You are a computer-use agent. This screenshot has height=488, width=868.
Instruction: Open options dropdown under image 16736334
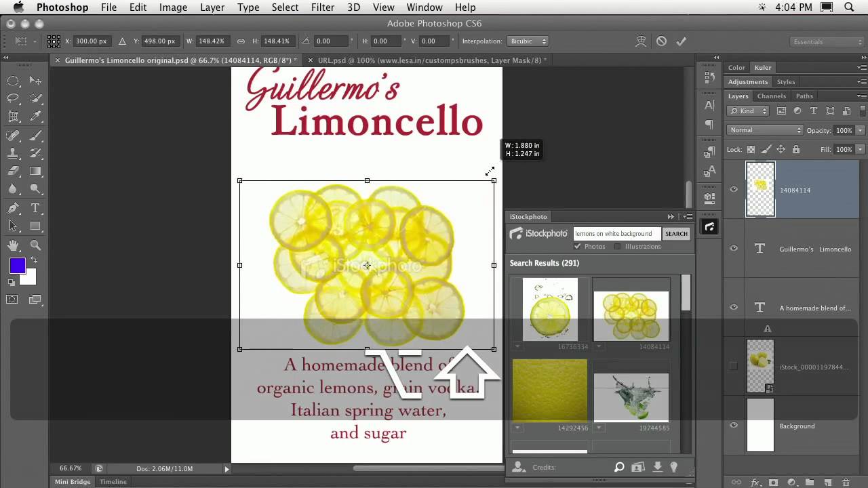click(x=517, y=346)
